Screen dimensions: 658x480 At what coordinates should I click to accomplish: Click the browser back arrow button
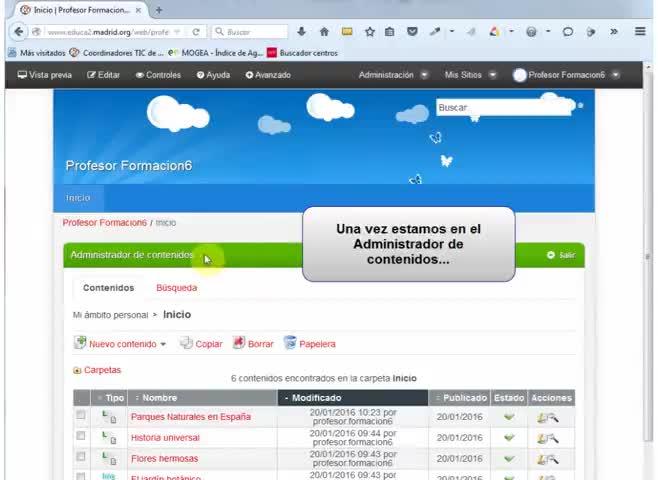pos(18,32)
